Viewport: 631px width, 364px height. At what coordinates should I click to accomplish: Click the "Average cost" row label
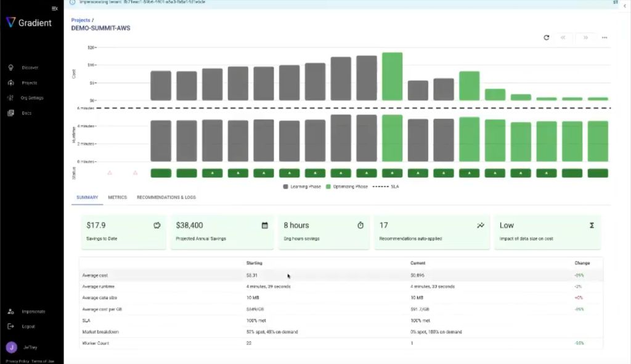click(x=95, y=275)
